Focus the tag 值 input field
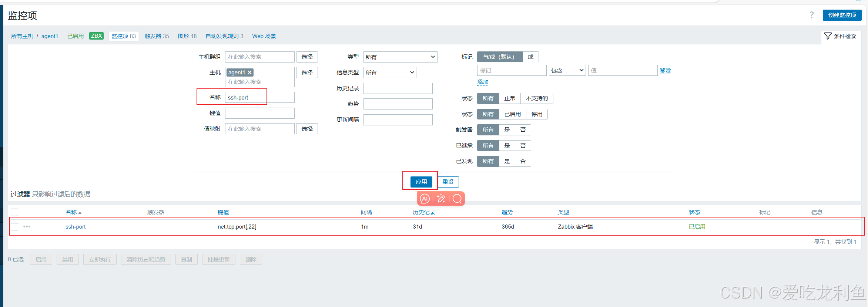This screenshot has height=307, width=868. [x=623, y=70]
